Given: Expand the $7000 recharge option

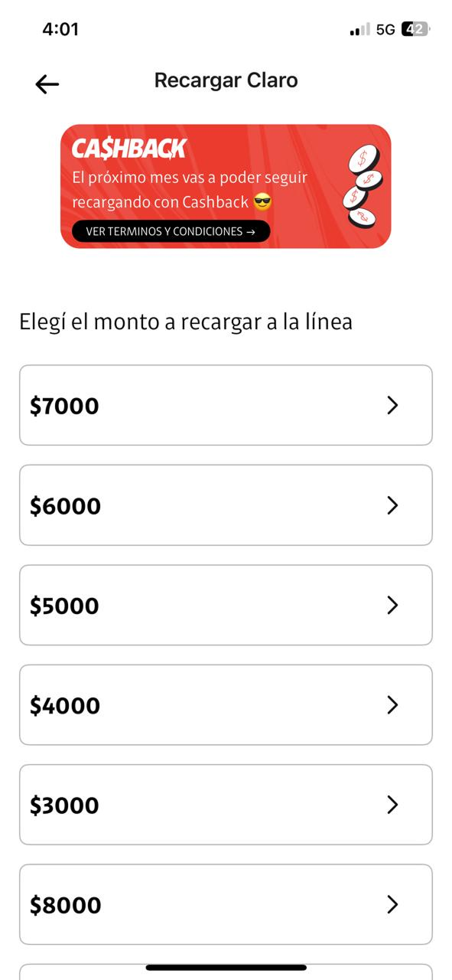Looking at the screenshot, I should point(393,405).
